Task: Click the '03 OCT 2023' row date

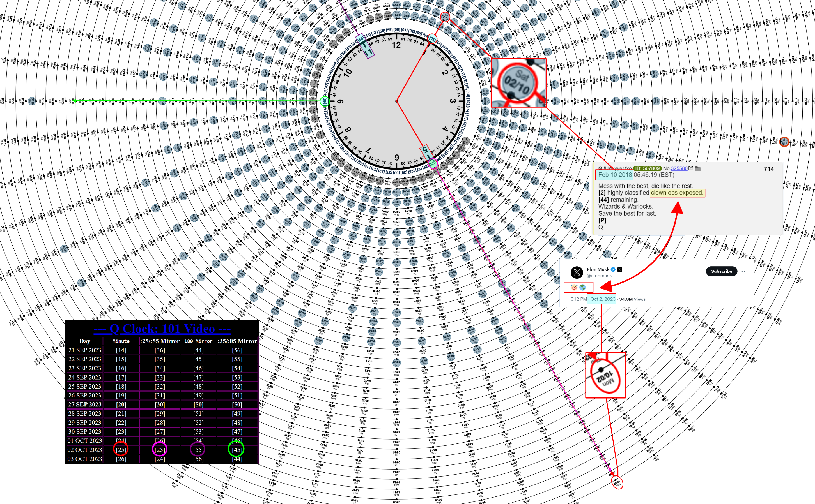Action: [x=85, y=459]
